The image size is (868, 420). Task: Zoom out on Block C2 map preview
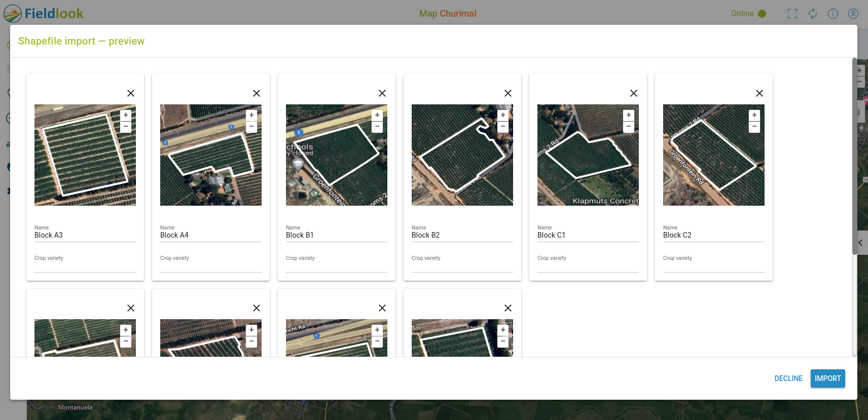[x=754, y=127]
